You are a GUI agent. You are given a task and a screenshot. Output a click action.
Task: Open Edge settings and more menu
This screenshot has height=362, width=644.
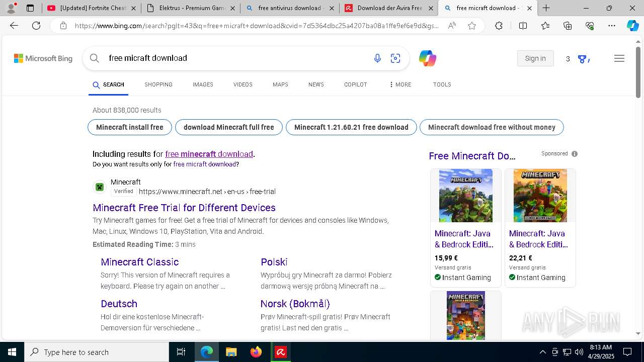click(x=612, y=26)
